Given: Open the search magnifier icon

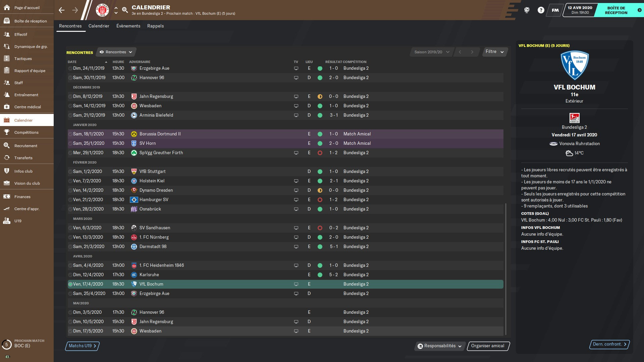Looking at the screenshot, I should 125,10.
